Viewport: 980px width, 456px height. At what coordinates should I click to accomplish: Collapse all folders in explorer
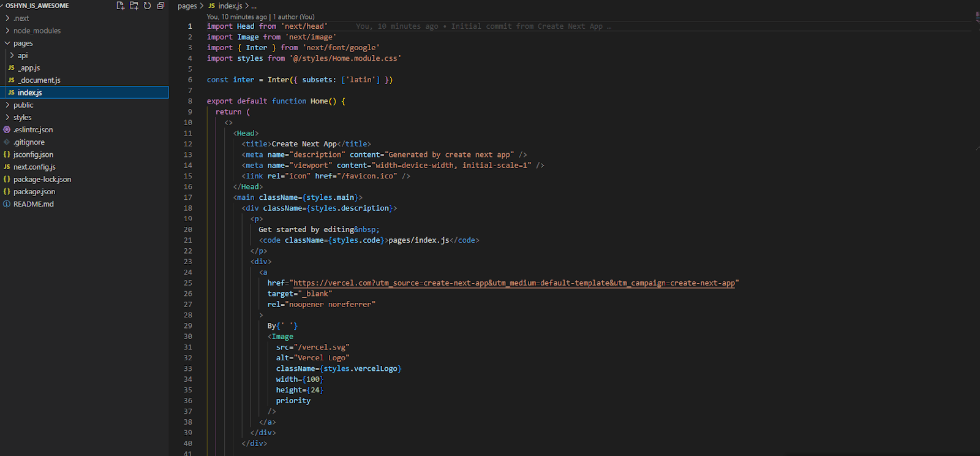point(160,6)
